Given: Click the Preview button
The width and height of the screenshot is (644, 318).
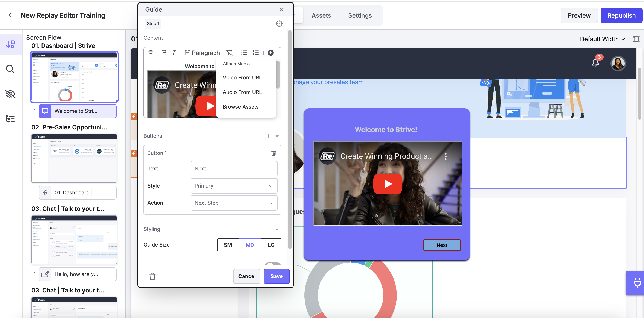Looking at the screenshot, I should (579, 15).
